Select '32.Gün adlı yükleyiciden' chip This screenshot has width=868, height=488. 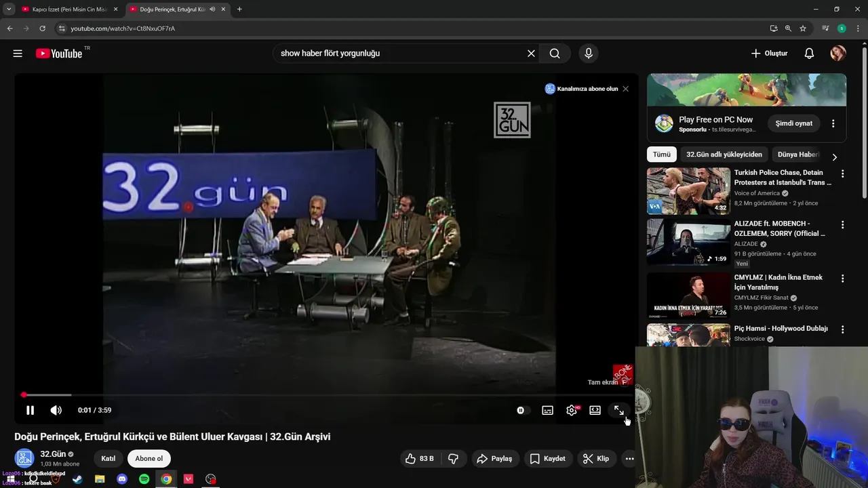pos(724,155)
